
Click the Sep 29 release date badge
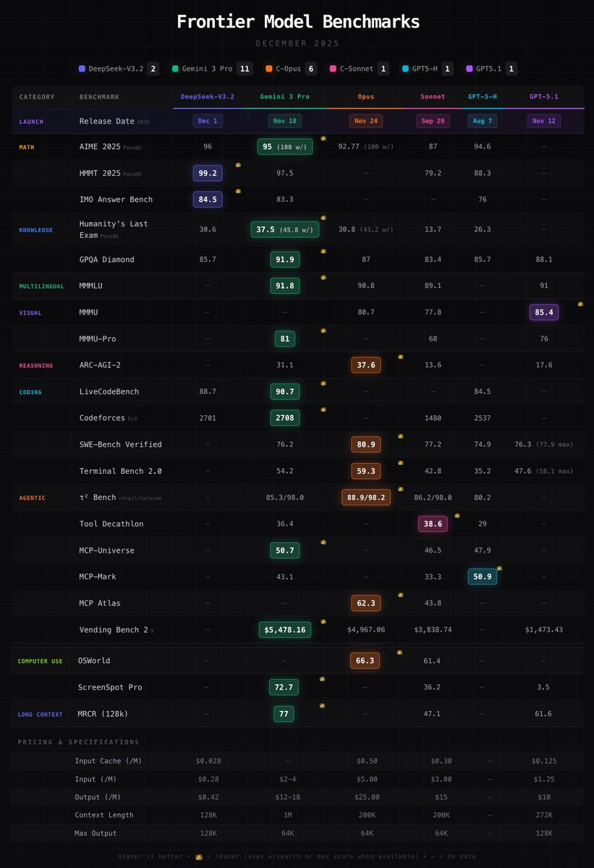(x=433, y=121)
